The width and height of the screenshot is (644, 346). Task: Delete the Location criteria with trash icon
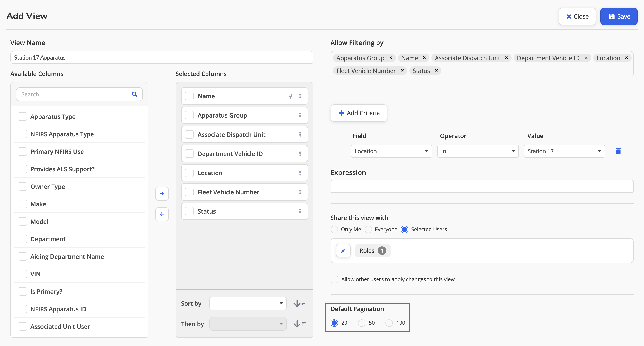[618, 151]
